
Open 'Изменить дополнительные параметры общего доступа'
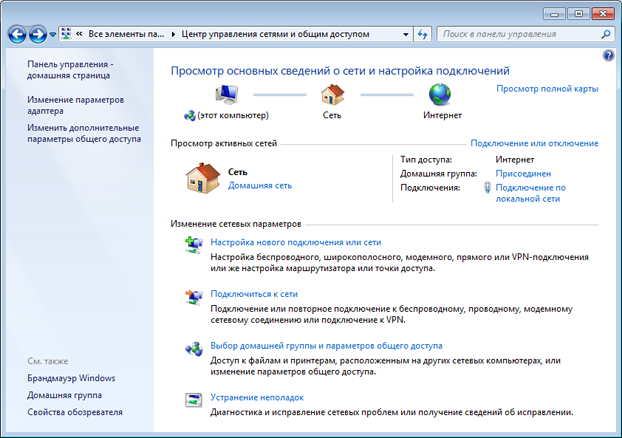[84, 133]
